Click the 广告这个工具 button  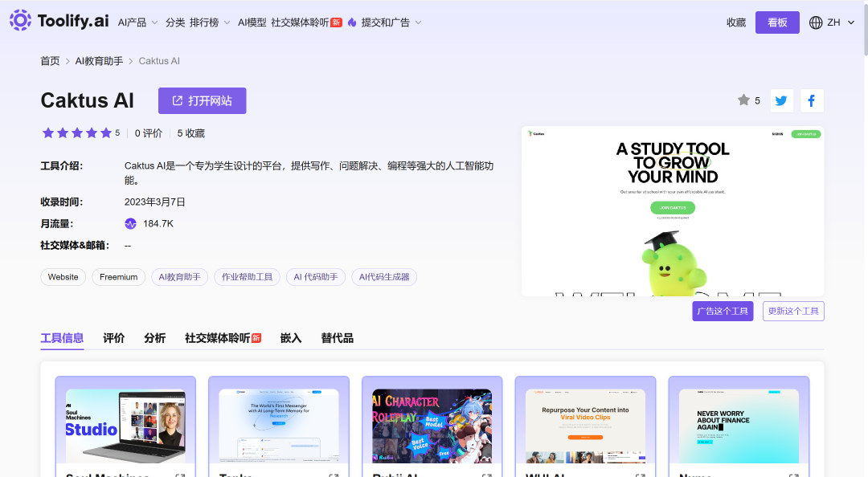[x=723, y=311]
